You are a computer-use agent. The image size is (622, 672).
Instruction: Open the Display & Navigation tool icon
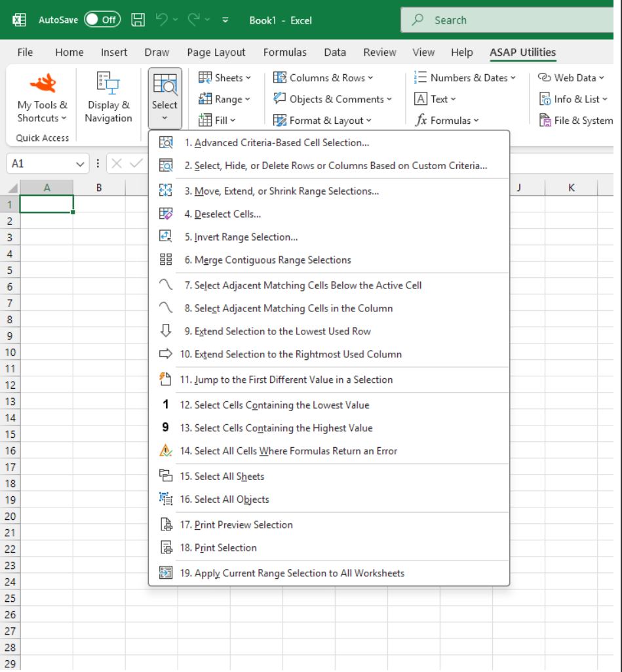tap(108, 83)
